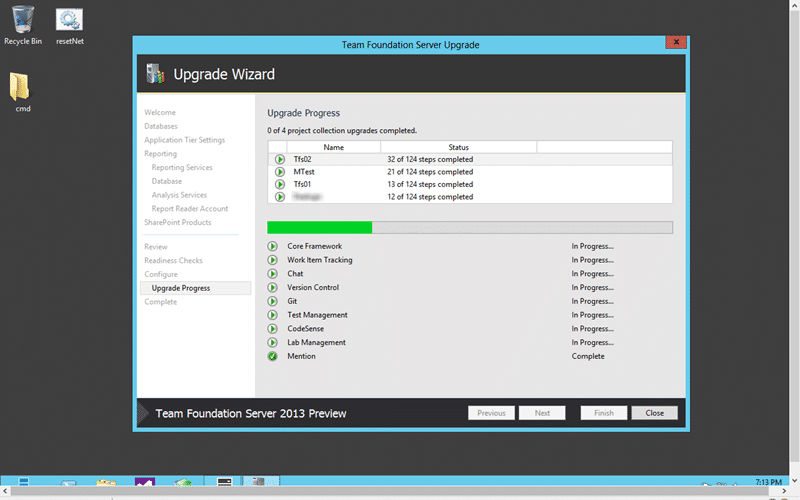Click the 'Complete' status for Mention

click(588, 356)
